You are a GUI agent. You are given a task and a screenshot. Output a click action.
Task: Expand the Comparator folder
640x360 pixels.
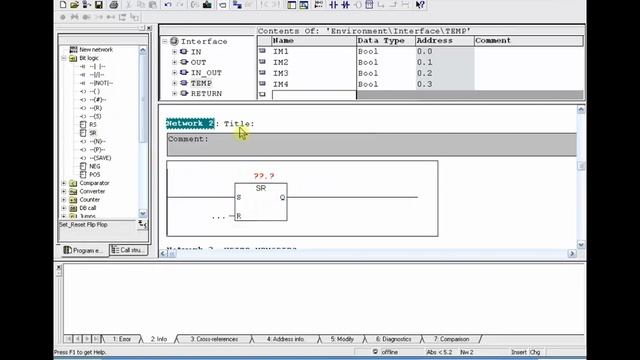click(x=64, y=183)
